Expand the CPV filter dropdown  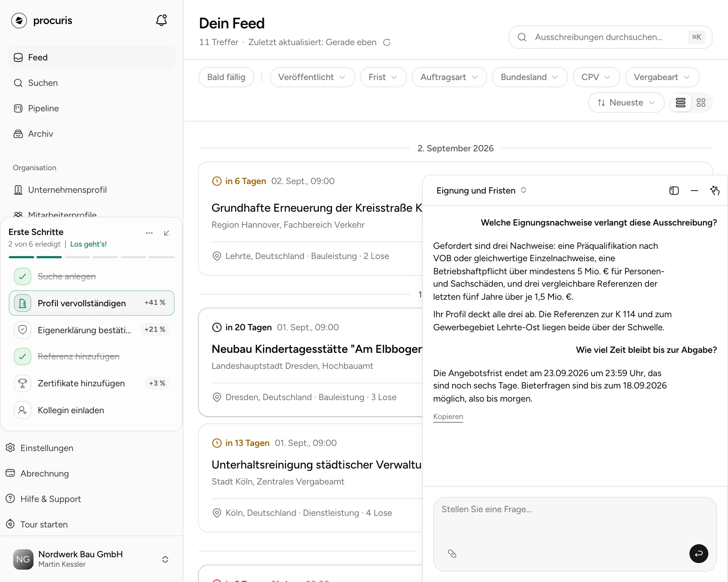596,77
